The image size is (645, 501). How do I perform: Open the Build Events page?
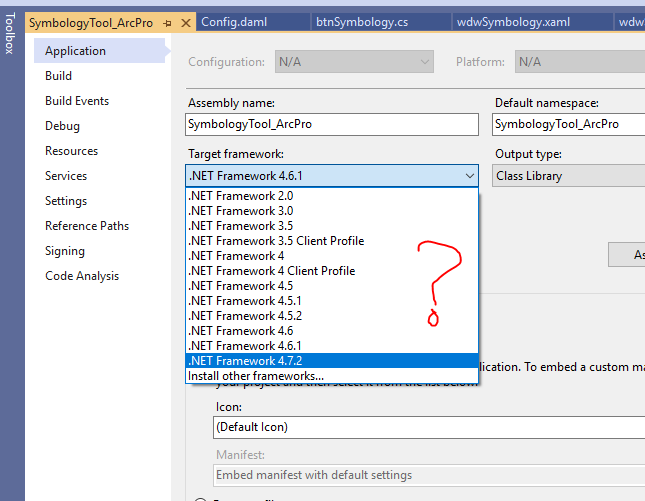pyautogui.click(x=77, y=101)
